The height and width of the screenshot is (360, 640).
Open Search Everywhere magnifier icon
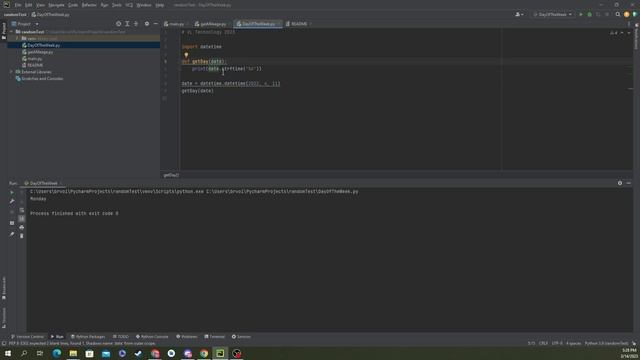tap(618, 14)
